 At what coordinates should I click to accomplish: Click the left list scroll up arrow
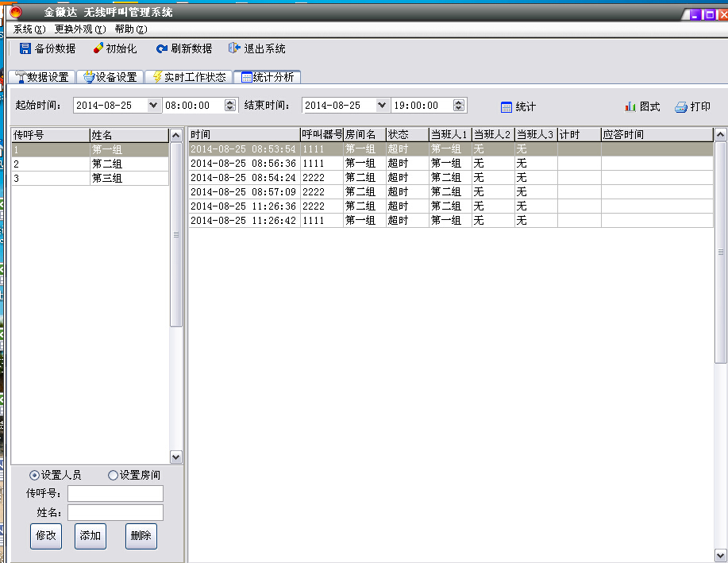[x=176, y=136]
